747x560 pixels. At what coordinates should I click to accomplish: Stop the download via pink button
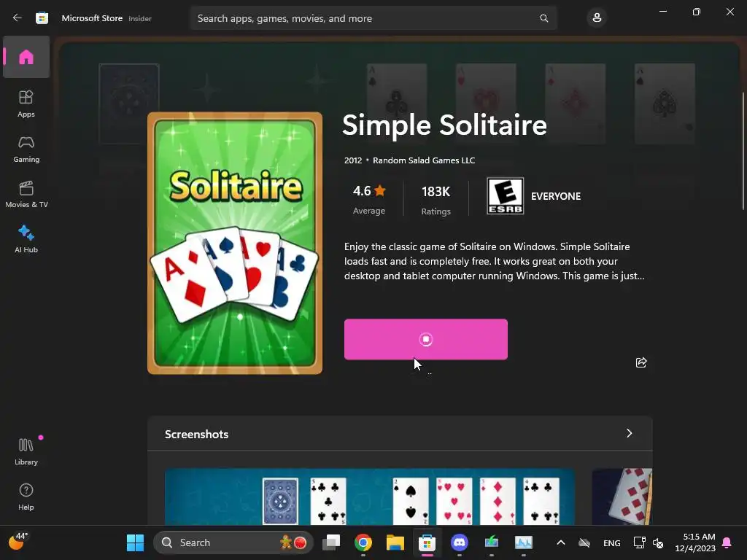(426, 339)
